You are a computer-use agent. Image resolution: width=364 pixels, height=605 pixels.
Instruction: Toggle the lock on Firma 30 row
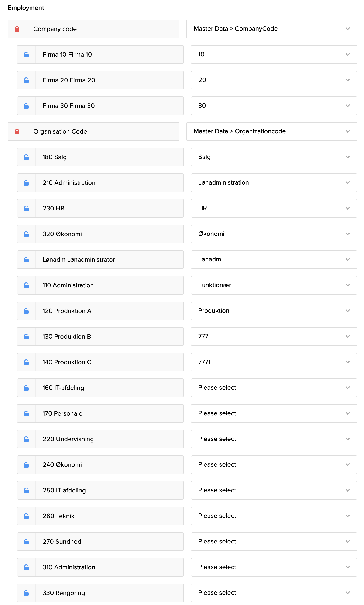point(26,106)
